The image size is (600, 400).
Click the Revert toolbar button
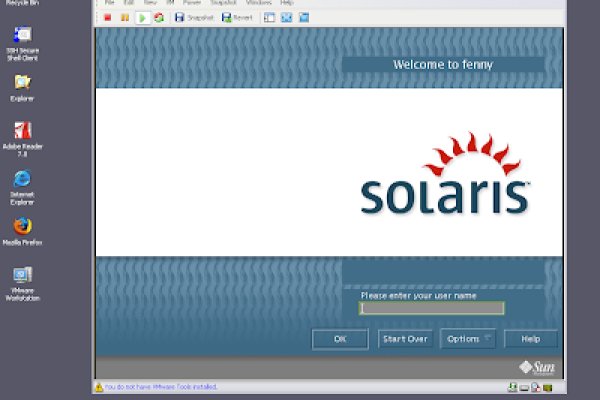click(x=237, y=17)
